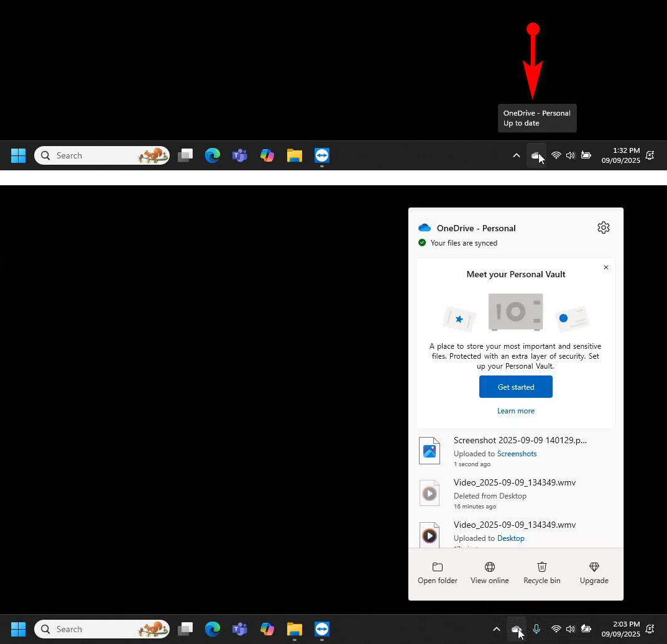667x644 pixels.
Task: Open Microsoft Teams from the 2:03 PM taskbar
Action: tap(239, 628)
